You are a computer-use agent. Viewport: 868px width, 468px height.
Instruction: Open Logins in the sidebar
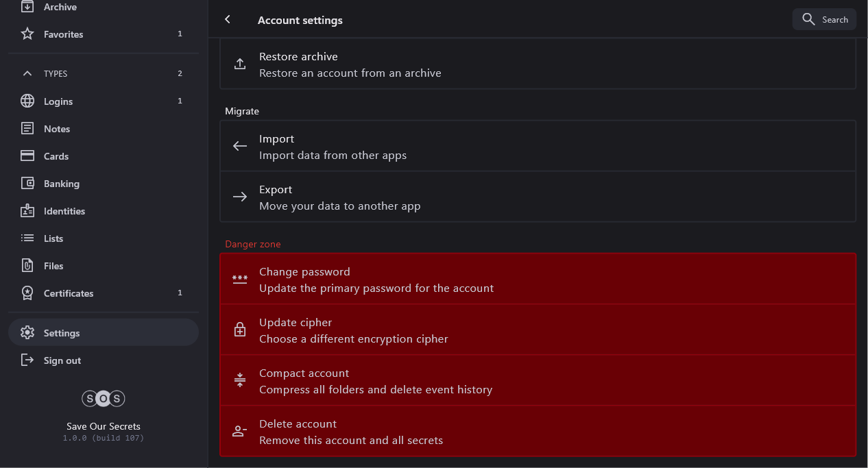tap(58, 101)
